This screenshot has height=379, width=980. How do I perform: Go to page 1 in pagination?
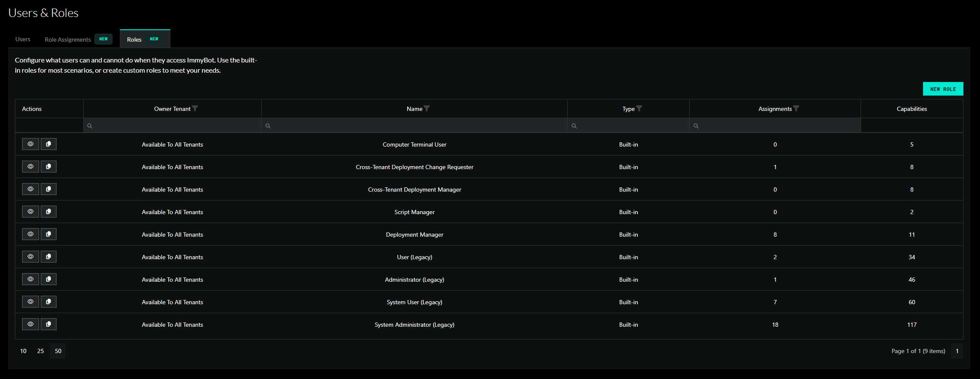click(957, 351)
